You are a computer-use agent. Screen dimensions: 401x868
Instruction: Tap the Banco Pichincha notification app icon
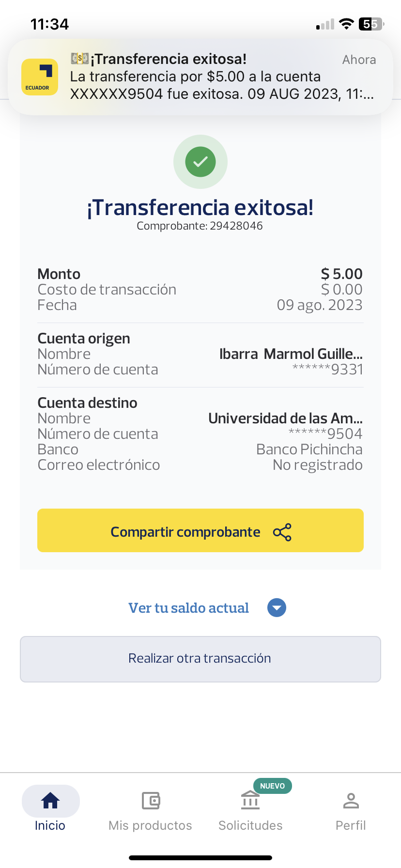40,77
